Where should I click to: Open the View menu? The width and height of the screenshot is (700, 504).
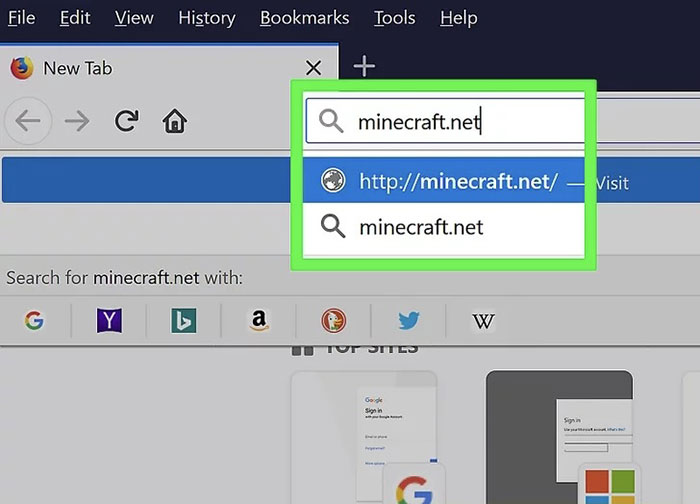point(134,18)
